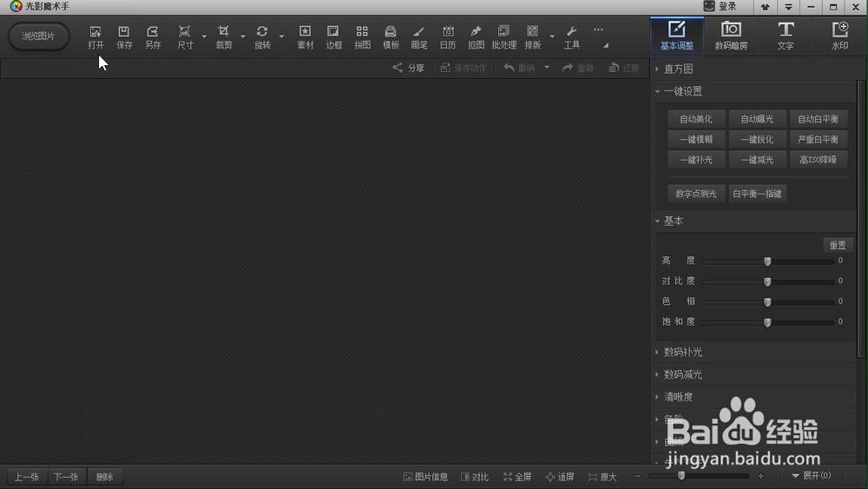Switch to the 水印 (Watermark) tab
868x489 pixels.
click(x=839, y=36)
